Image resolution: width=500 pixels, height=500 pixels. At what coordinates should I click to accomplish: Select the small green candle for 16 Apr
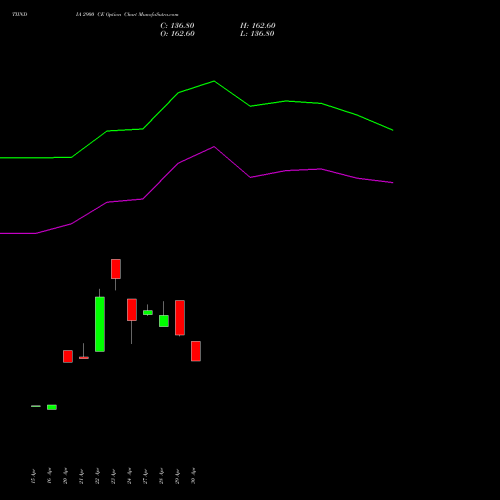click(x=52, y=407)
